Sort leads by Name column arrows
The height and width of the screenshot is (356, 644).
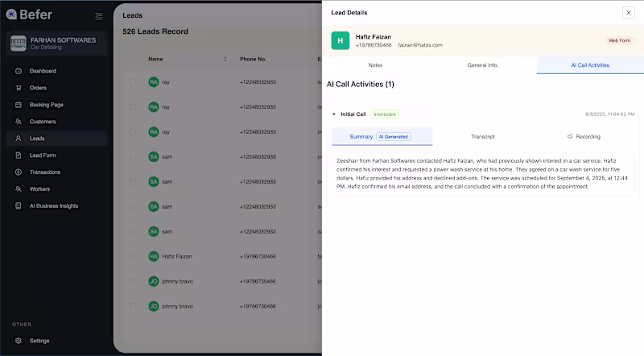tap(225, 59)
